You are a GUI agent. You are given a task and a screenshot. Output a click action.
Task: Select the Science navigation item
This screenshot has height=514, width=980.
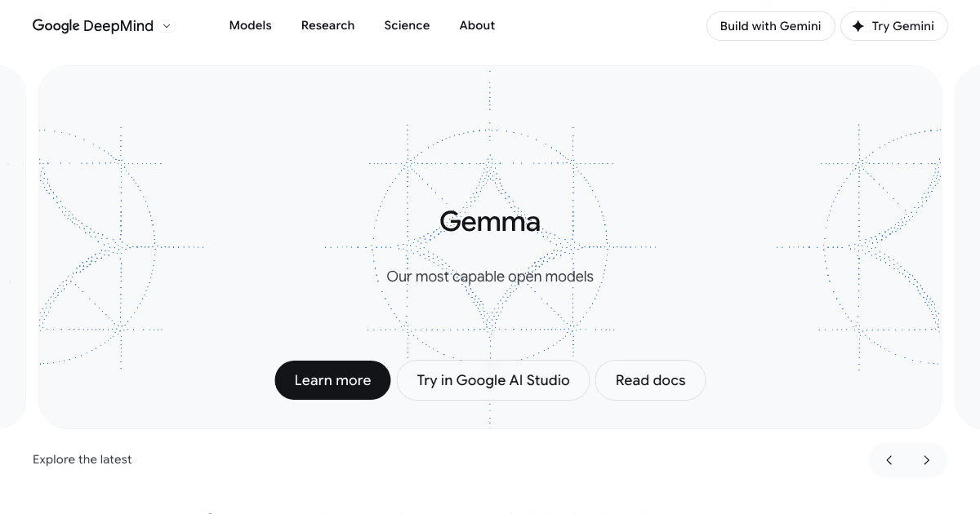click(407, 25)
